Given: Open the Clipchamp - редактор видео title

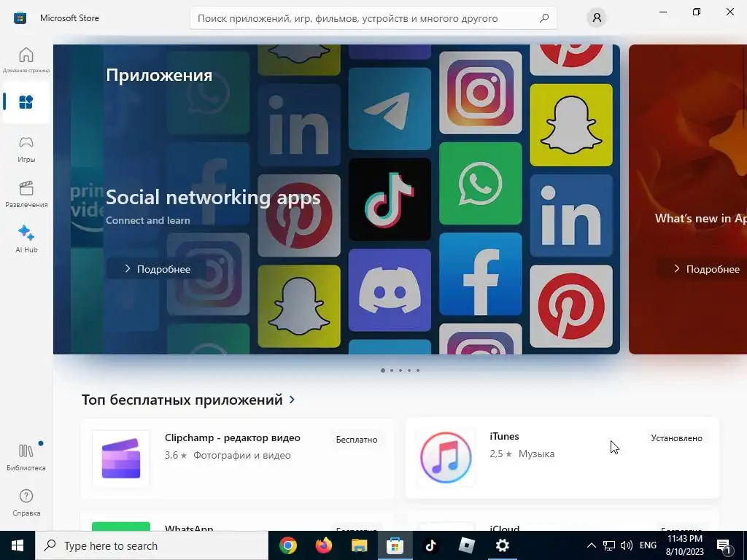Looking at the screenshot, I should click(x=233, y=437).
